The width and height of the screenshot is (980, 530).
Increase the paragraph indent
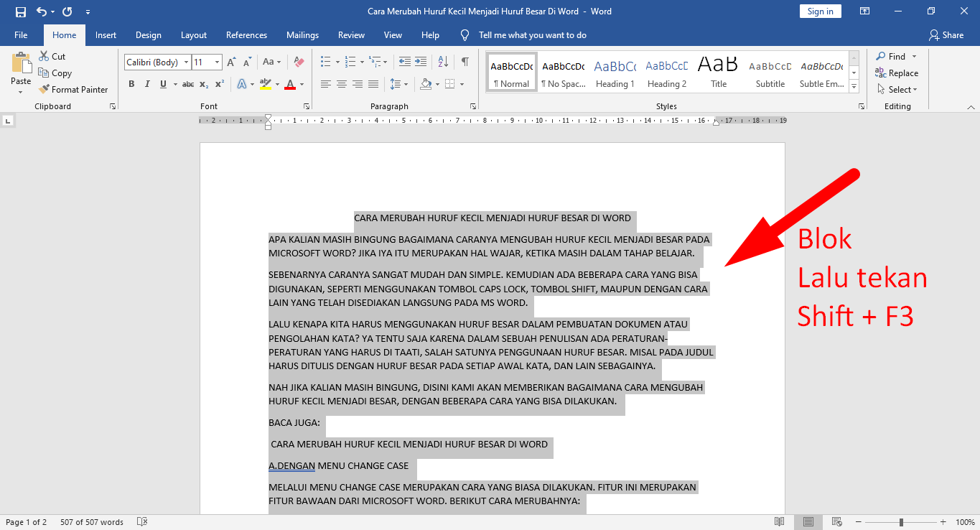click(420, 62)
